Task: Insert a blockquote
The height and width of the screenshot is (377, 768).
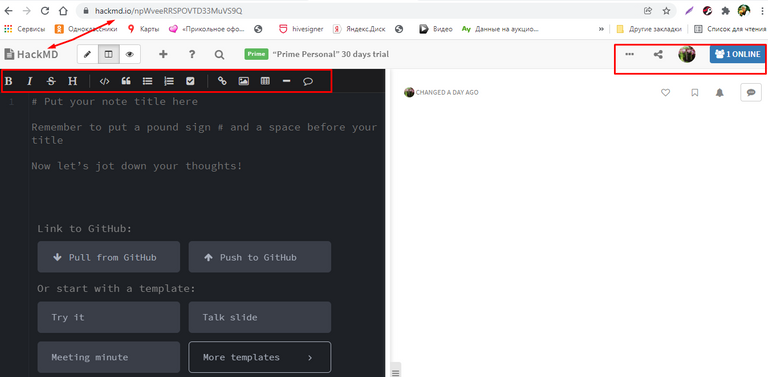Action: (x=126, y=81)
